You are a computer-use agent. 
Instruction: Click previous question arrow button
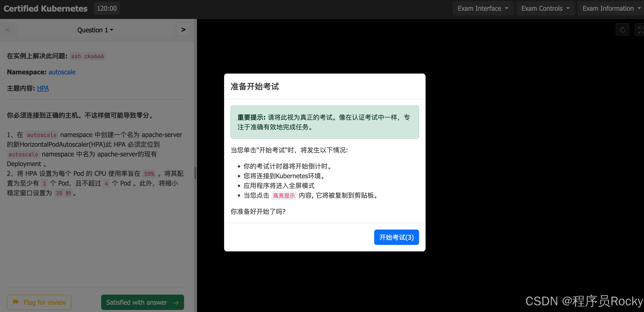[x=7, y=30]
